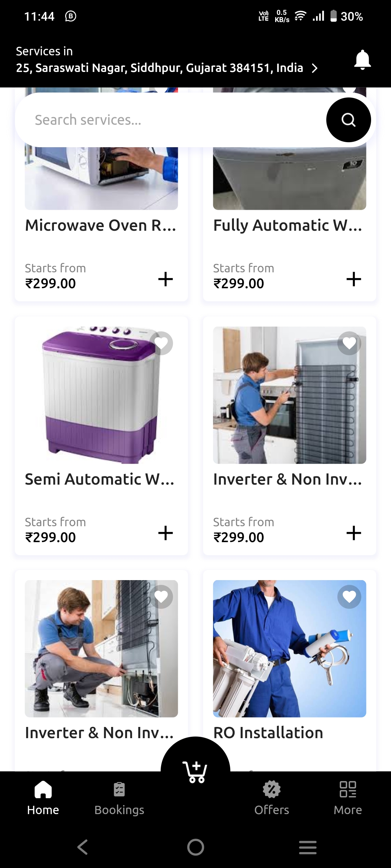Toggle the heart on the card above RO Installation
This screenshot has height=868, width=391.
[349, 343]
